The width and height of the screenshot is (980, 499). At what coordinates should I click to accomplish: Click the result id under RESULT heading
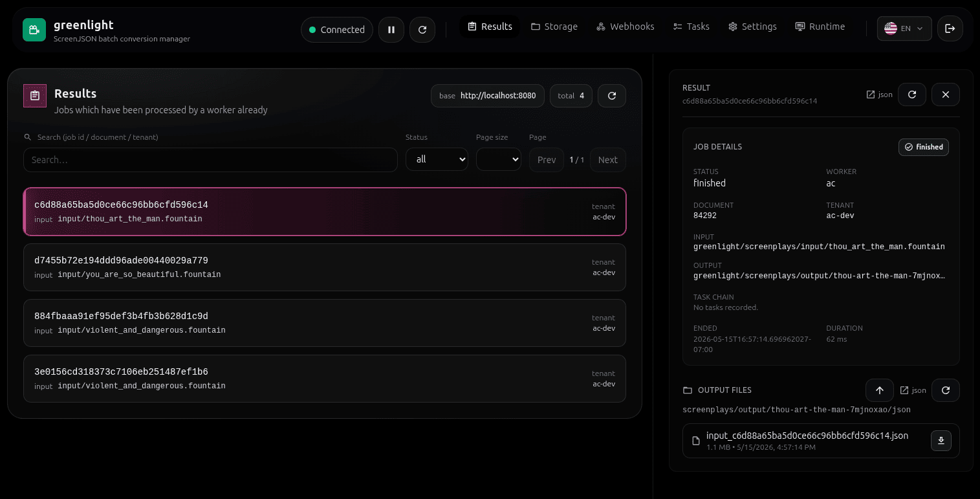(750, 101)
